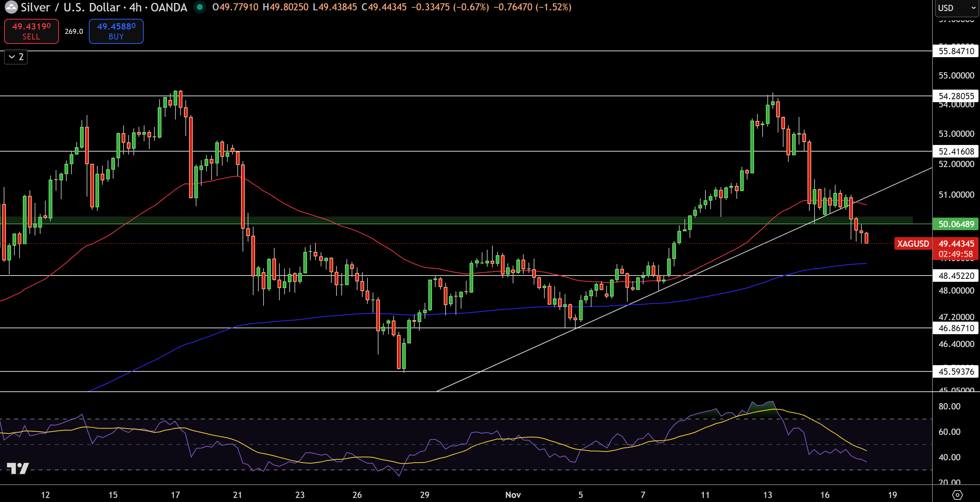Click the spread value 269.0
This screenshot has height=502, width=980.
point(74,32)
